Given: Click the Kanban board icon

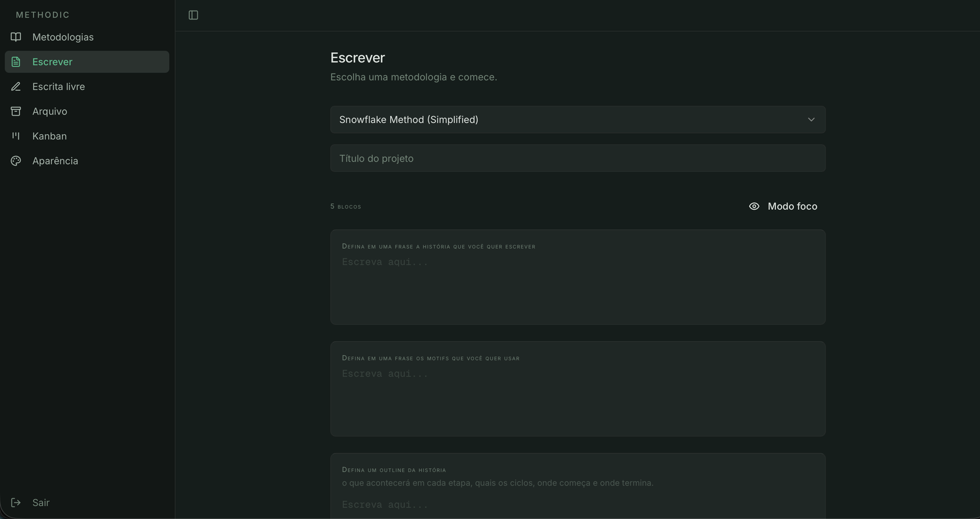Looking at the screenshot, I should (x=16, y=136).
